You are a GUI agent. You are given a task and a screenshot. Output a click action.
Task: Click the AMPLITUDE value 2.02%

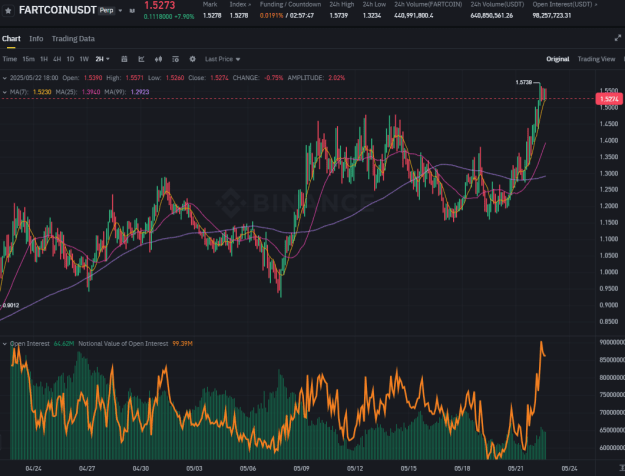336,78
